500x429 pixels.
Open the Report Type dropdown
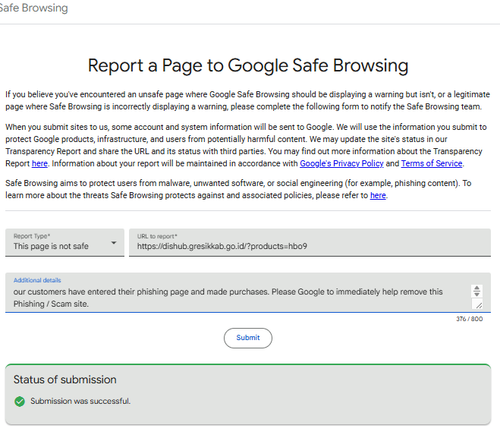(65, 242)
